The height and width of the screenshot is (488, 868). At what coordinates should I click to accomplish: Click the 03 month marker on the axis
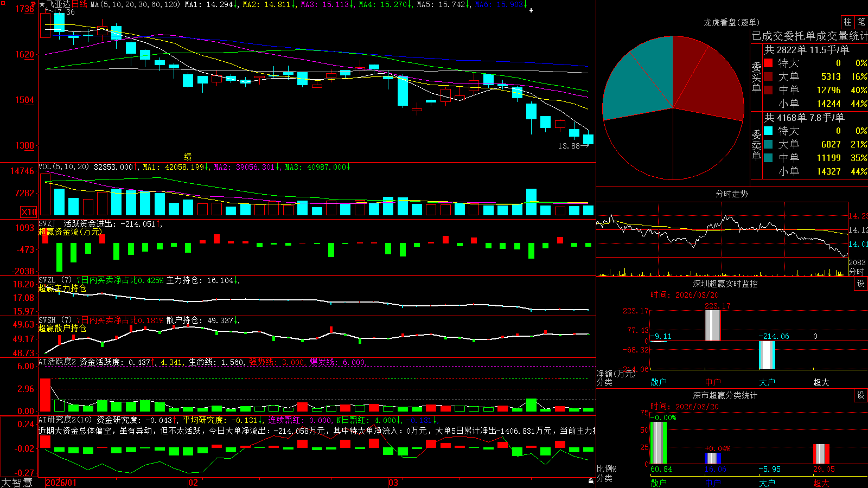click(x=393, y=483)
